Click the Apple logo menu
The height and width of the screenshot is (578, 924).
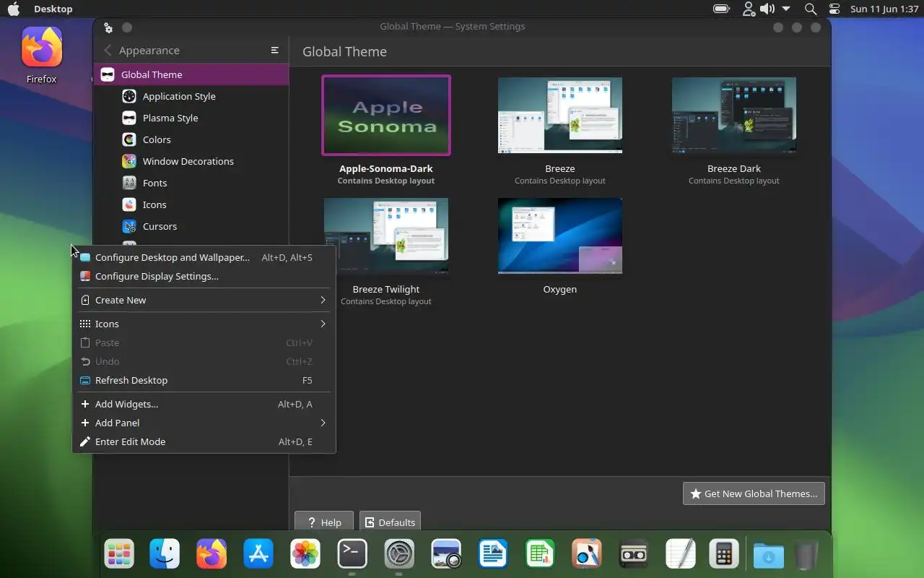pos(14,9)
